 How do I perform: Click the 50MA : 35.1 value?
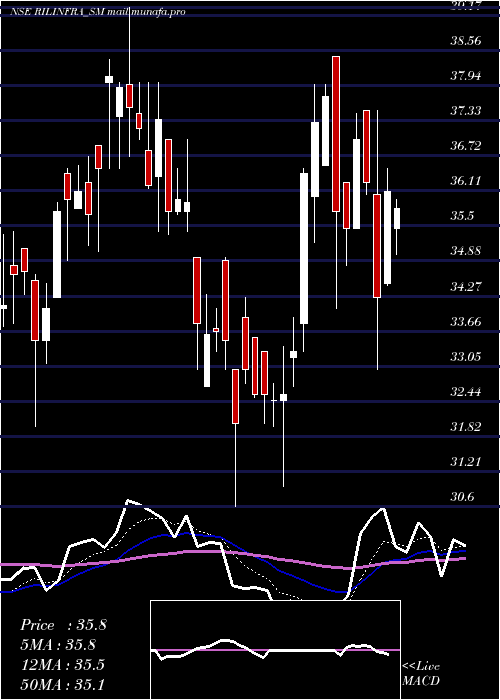coord(62,684)
